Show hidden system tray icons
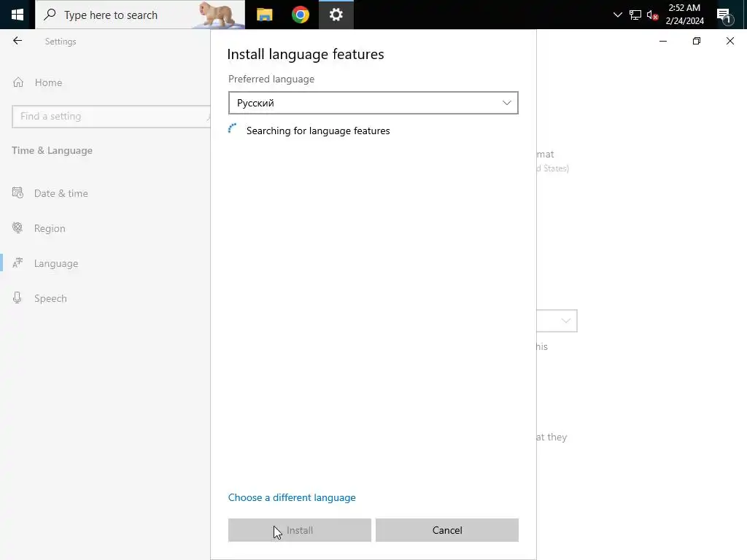Screen dimensions: 747x560 [617, 15]
